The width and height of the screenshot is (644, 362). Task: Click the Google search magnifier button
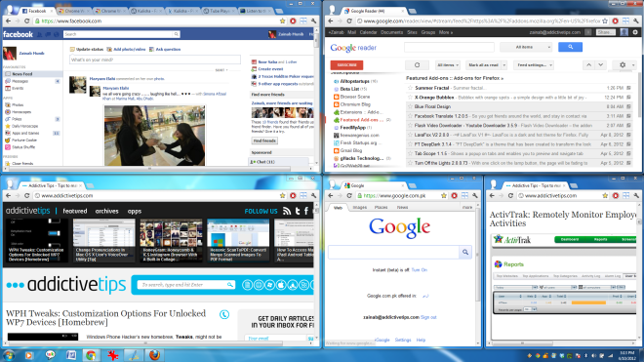point(464,252)
